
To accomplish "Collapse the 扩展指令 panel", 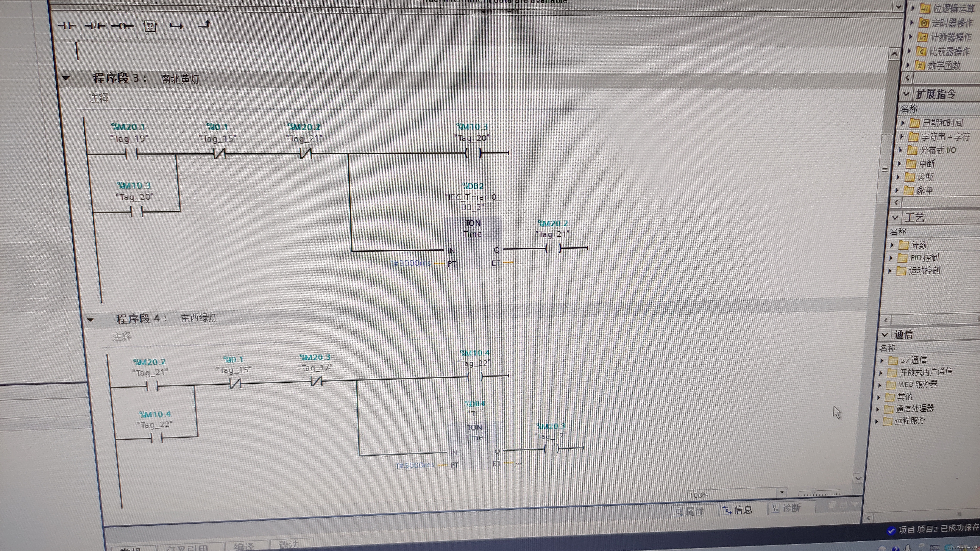I will click(906, 94).
